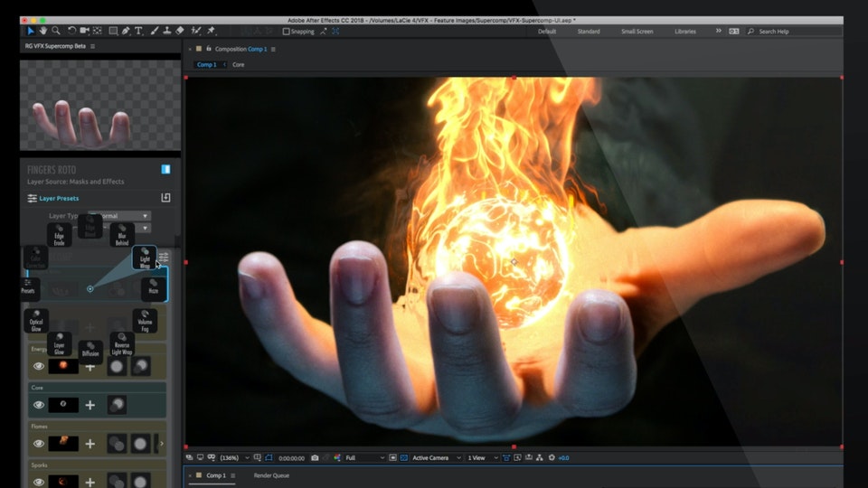Screen dimensions: 868x488
Task: Enable the Snapping checkbox
Action: [287, 31]
